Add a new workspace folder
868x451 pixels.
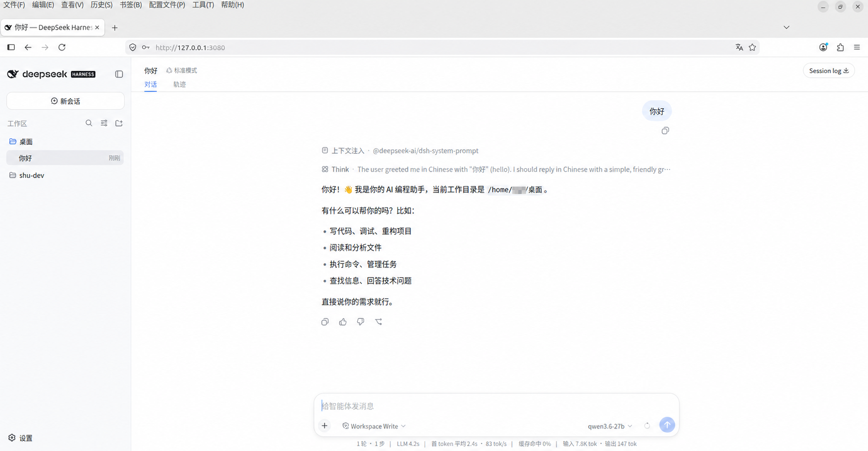click(119, 123)
